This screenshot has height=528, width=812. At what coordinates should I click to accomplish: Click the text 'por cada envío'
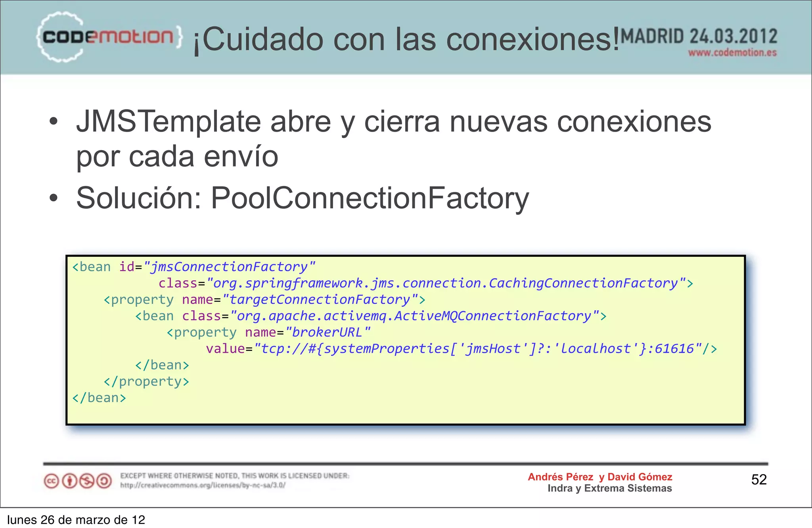(x=177, y=157)
